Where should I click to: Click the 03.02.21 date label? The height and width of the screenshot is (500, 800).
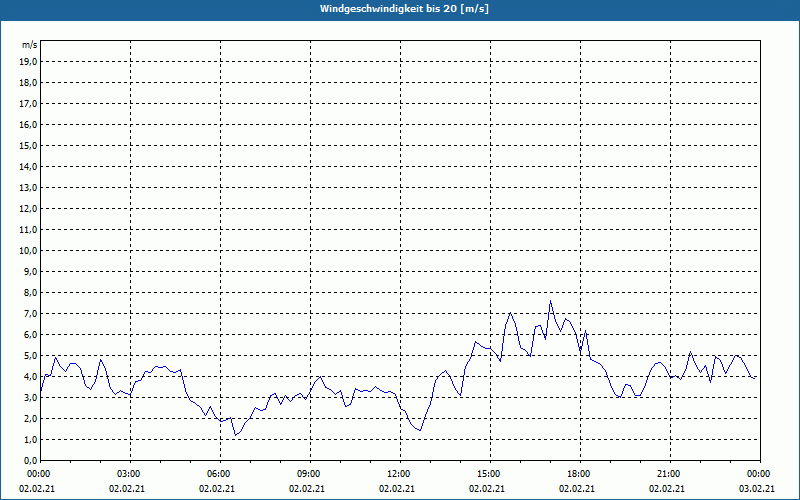[757, 488]
